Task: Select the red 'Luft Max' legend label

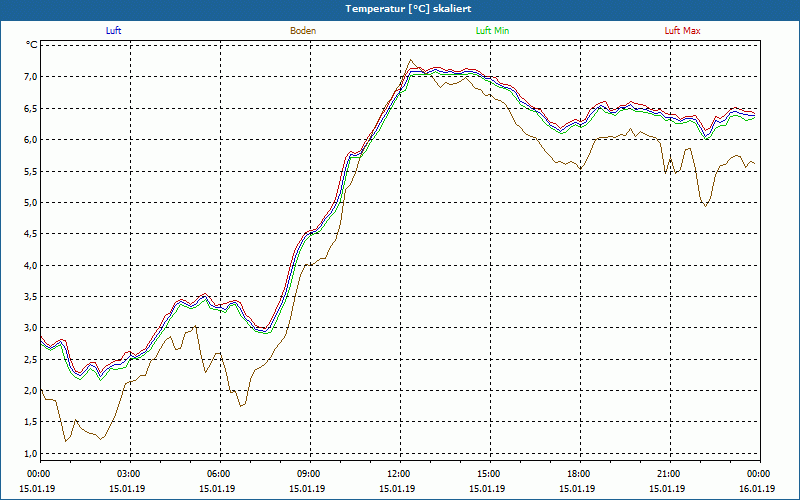Action: point(682,31)
